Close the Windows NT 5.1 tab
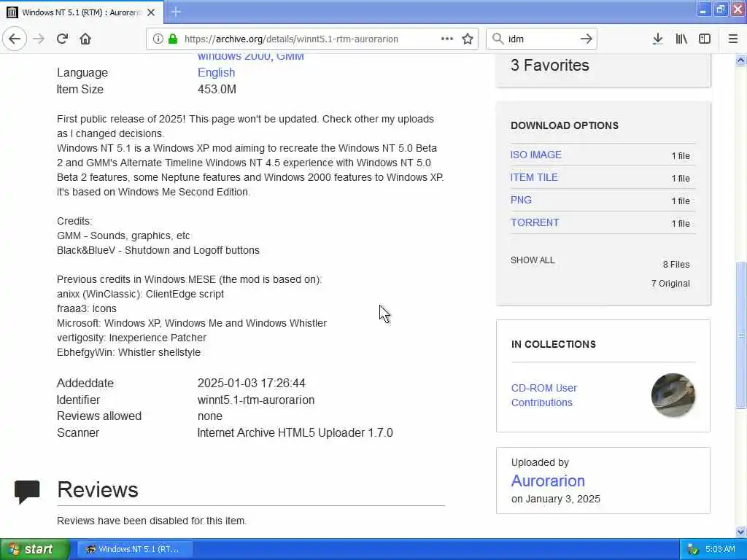The image size is (747, 560). [x=151, y=12]
